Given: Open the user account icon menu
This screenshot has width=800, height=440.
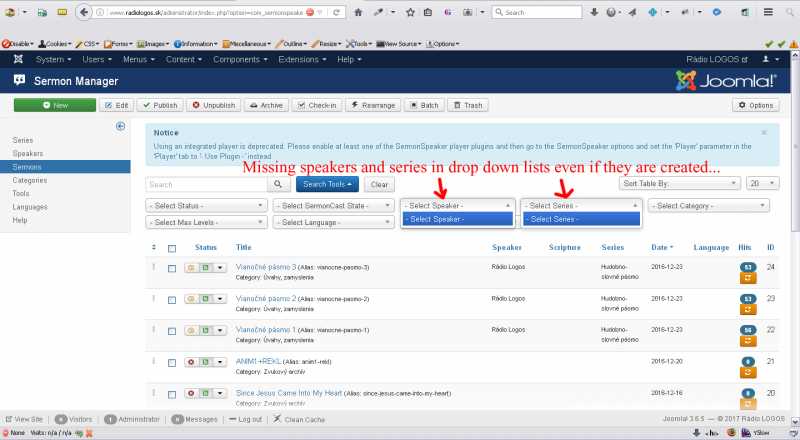Looking at the screenshot, I should tap(770, 59).
